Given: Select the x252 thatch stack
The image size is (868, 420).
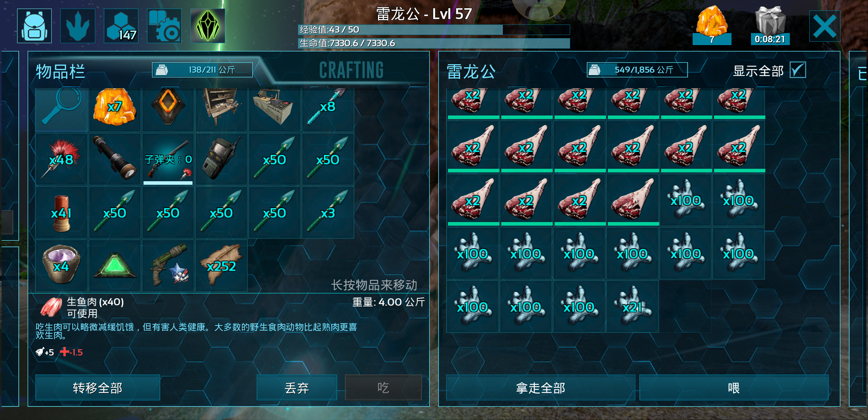Looking at the screenshot, I should point(221,266).
